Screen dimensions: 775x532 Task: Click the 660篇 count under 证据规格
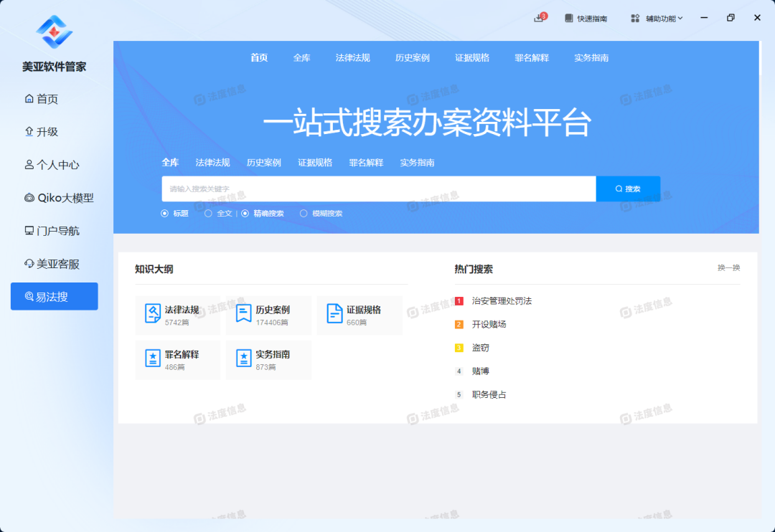pos(357,323)
